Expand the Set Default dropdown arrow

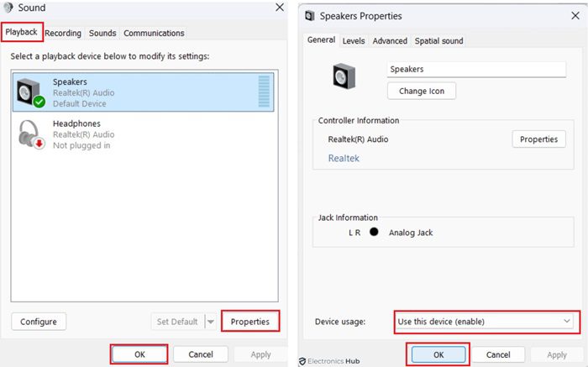click(x=211, y=322)
